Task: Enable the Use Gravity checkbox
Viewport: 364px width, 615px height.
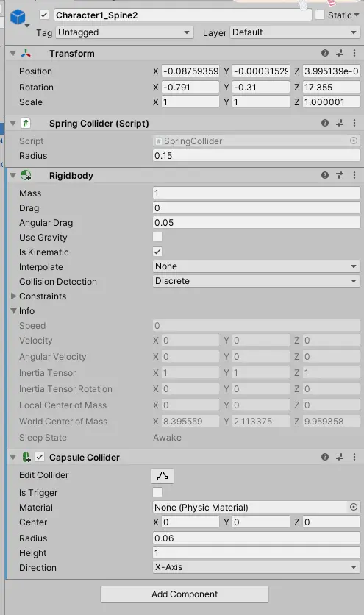Action: tap(157, 237)
